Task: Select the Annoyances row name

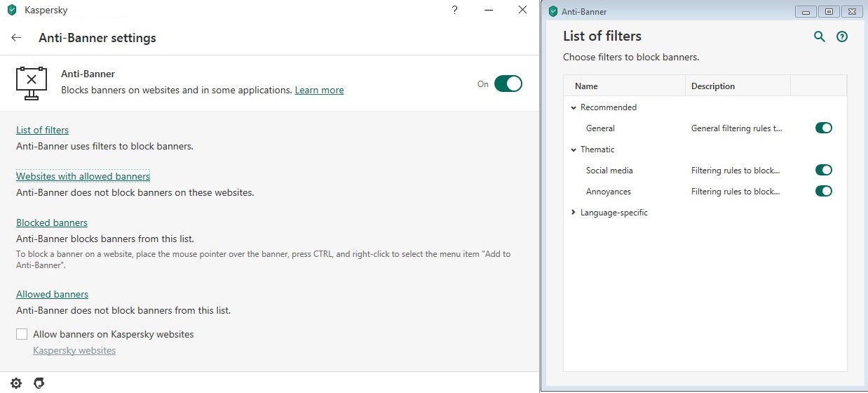Action: click(x=609, y=192)
